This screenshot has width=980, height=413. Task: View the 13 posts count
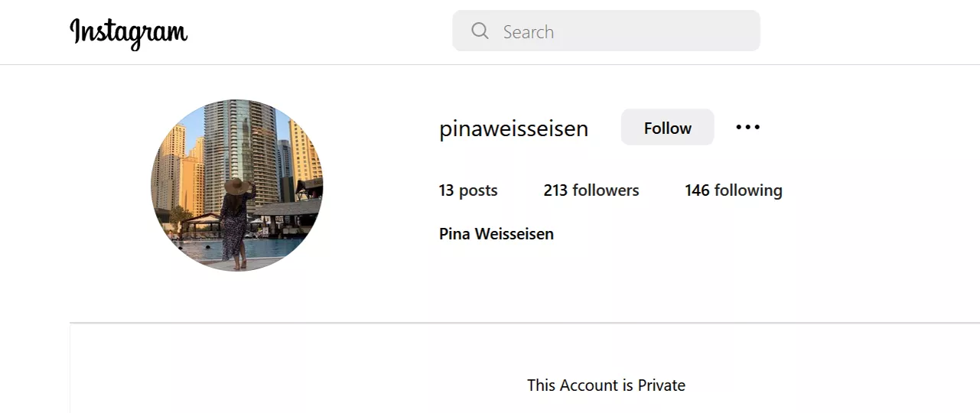tap(468, 190)
